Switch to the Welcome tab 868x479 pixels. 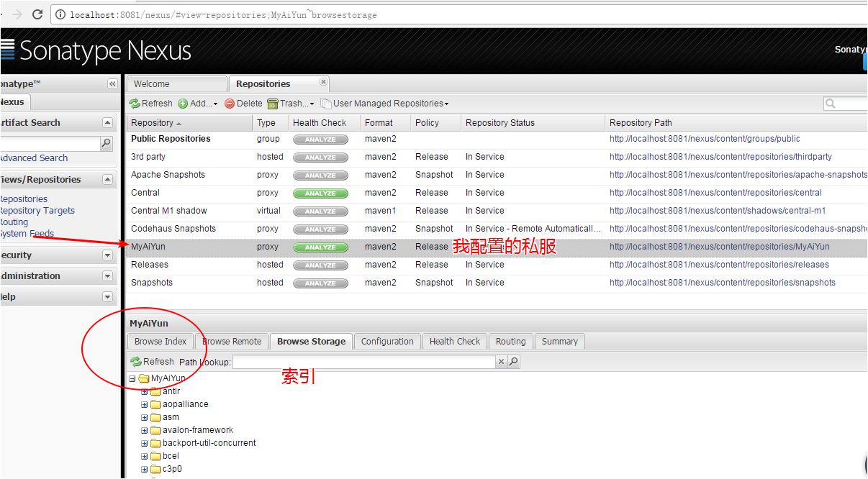click(176, 84)
